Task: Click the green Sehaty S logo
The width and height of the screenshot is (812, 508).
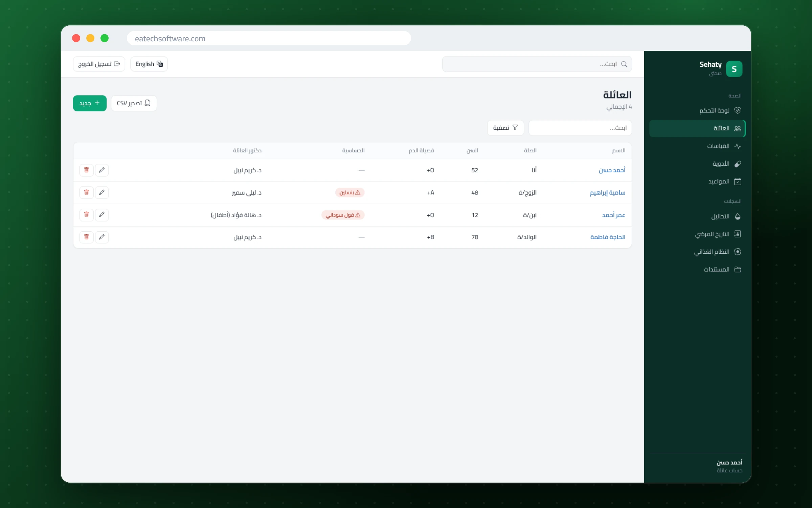Action: click(x=734, y=69)
